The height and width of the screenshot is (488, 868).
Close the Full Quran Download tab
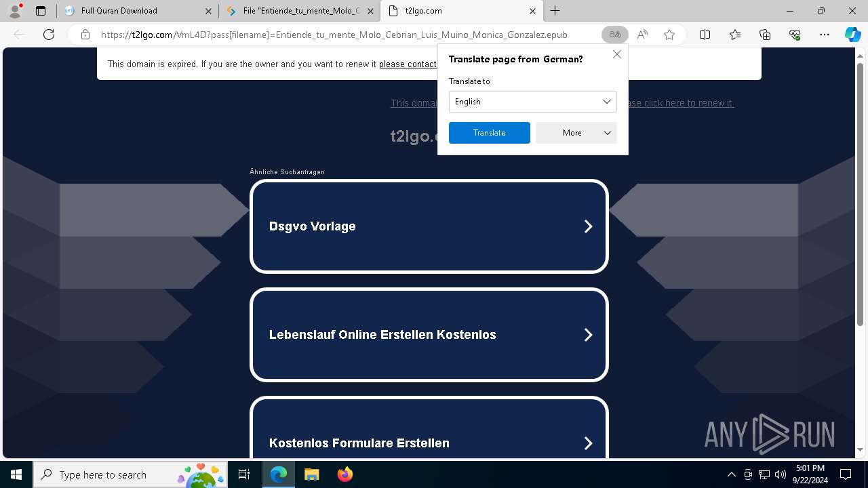click(209, 11)
